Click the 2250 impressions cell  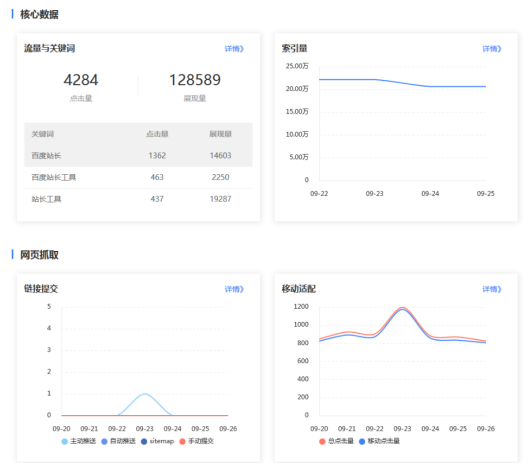click(x=220, y=177)
